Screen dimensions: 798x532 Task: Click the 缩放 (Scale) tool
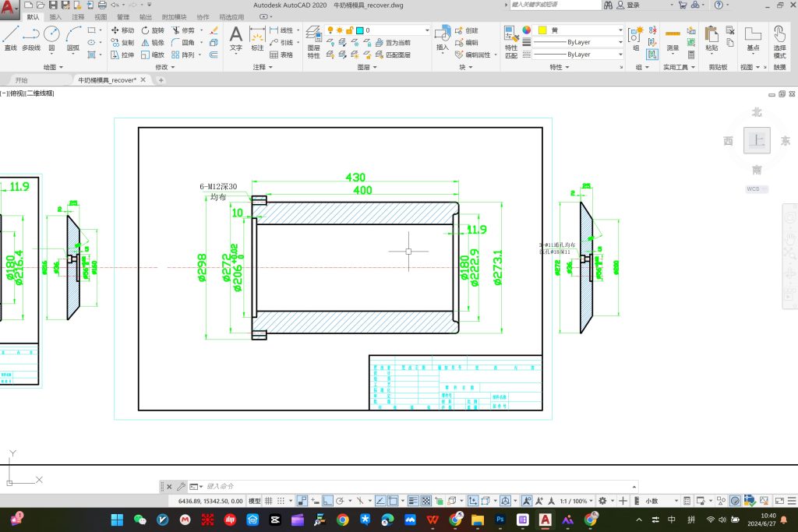pyautogui.click(x=153, y=55)
